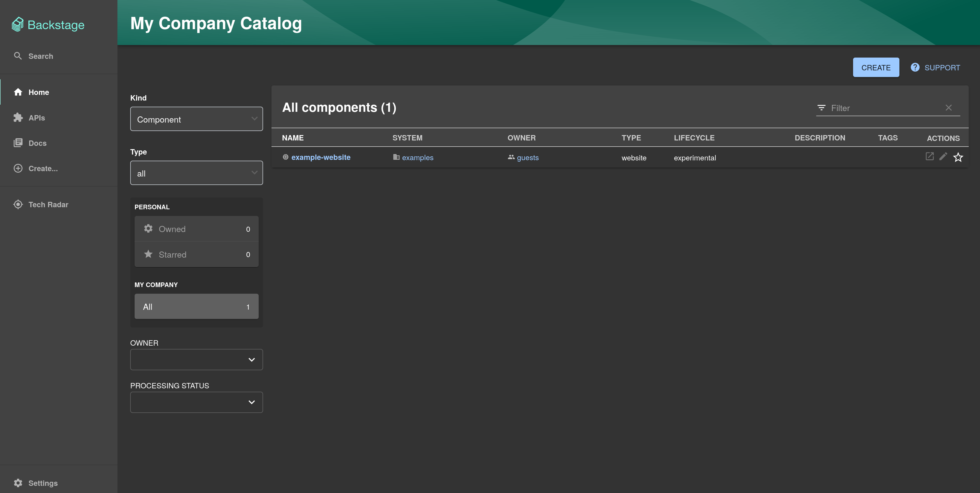Click the edit pencil icon for example-website

(943, 156)
